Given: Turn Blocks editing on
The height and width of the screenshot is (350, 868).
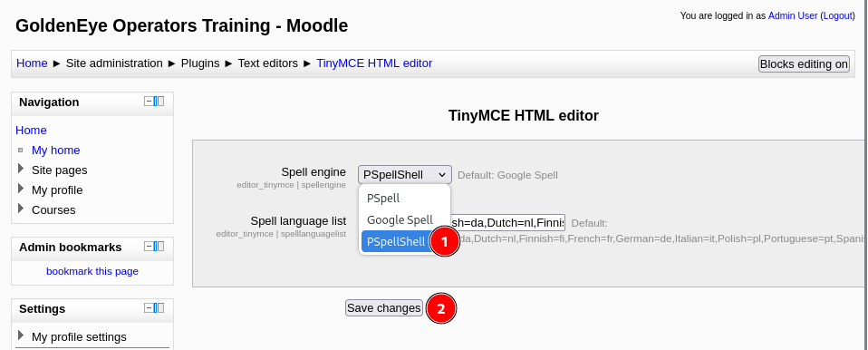Looking at the screenshot, I should pyautogui.click(x=804, y=64).
